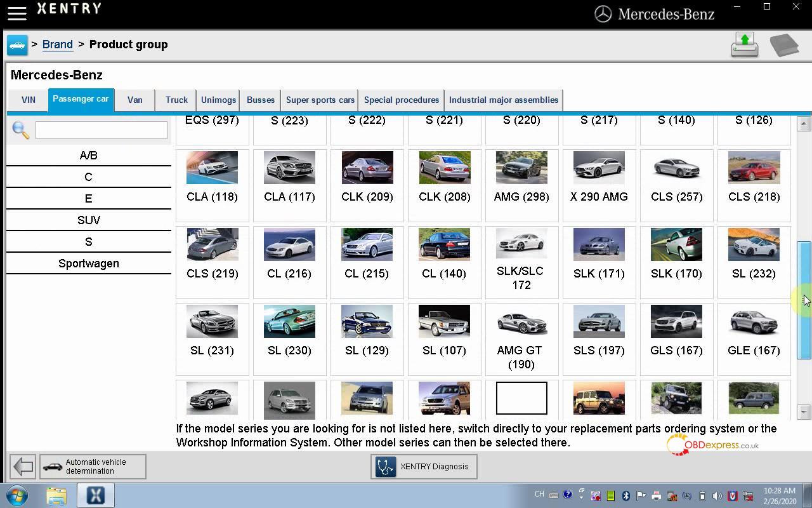The height and width of the screenshot is (508, 812).
Task: Select CL (216) model series
Action: tap(289, 262)
